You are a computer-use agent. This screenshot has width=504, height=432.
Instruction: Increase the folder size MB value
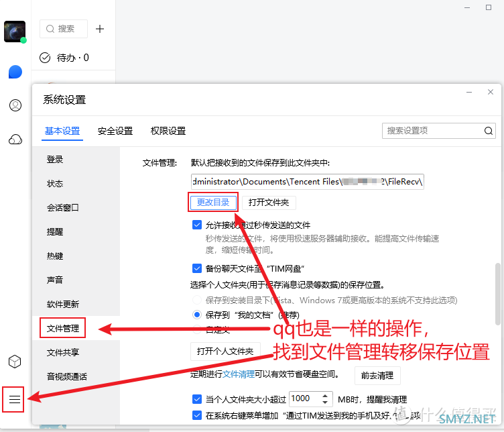(x=325, y=396)
